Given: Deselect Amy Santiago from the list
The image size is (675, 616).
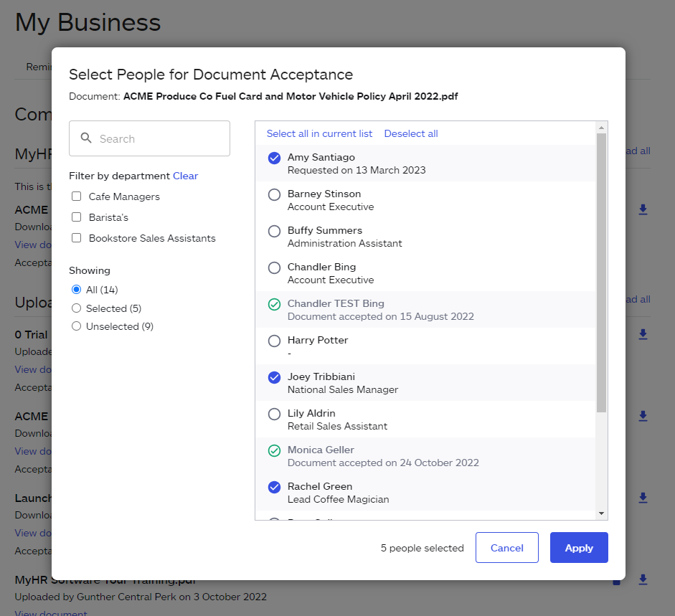Looking at the screenshot, I should click(x=274, y=158).
